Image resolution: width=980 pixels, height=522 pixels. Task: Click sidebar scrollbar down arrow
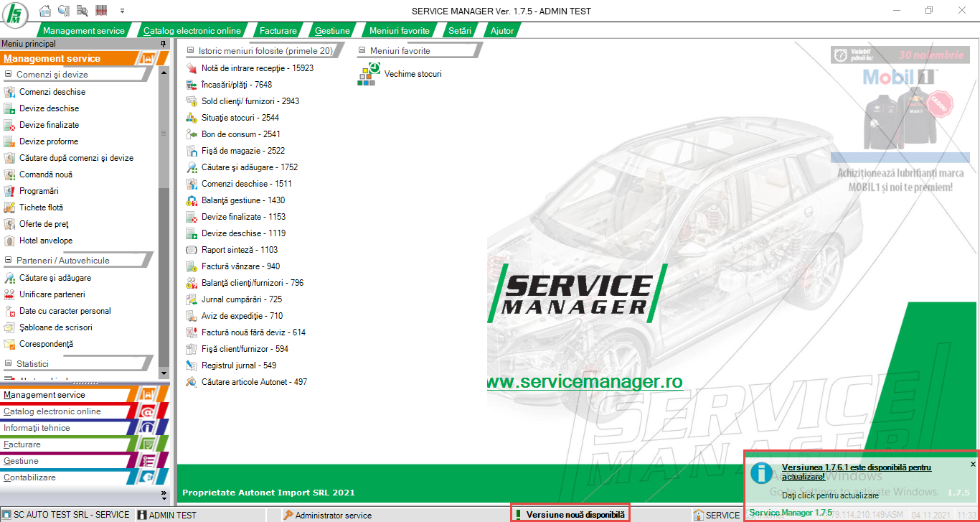(x=164, y=373)
